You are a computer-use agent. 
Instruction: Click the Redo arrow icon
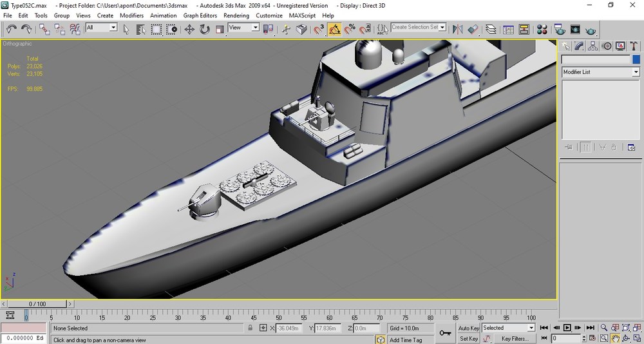[x=26, y=29]
